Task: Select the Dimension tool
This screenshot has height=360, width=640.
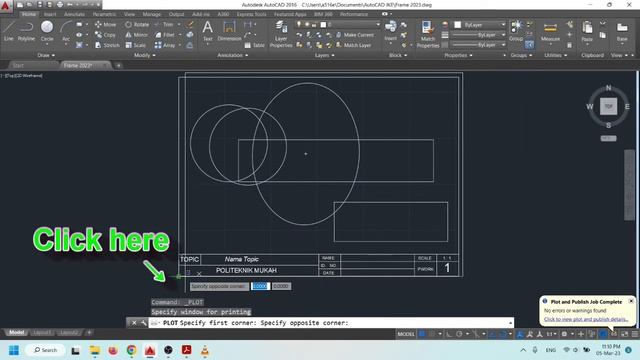Action: click(x=229, y=31)
